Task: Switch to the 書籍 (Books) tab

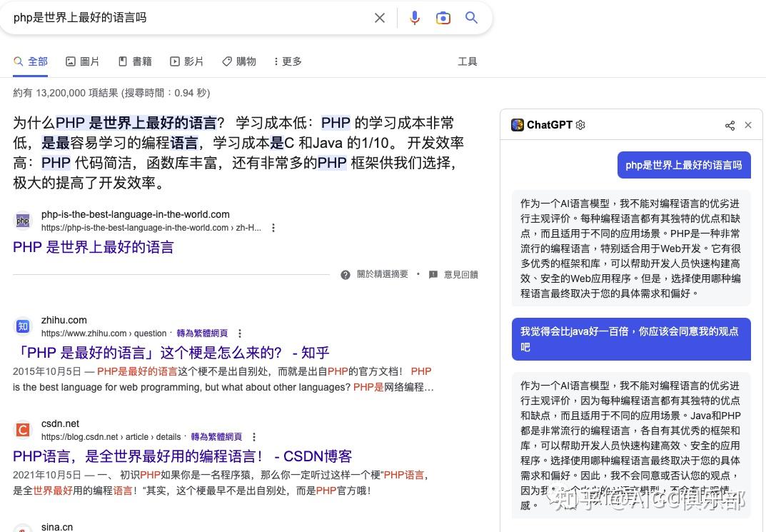Action: click(136, 61)
